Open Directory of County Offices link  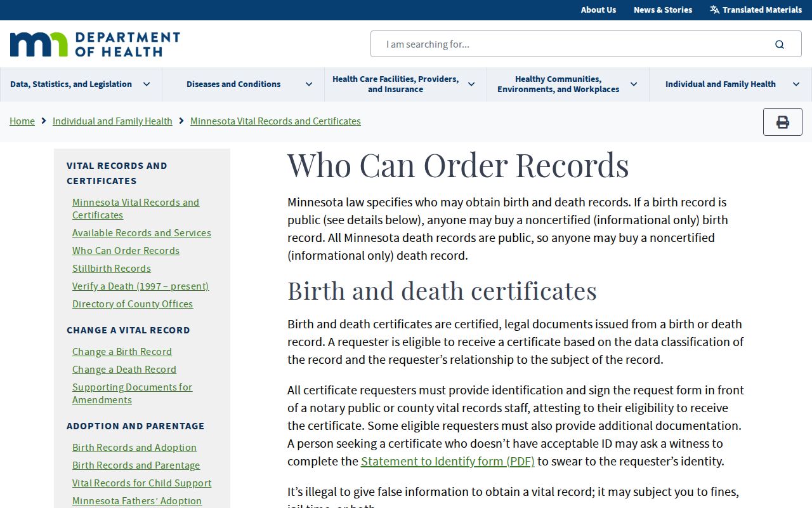point(133,304)
